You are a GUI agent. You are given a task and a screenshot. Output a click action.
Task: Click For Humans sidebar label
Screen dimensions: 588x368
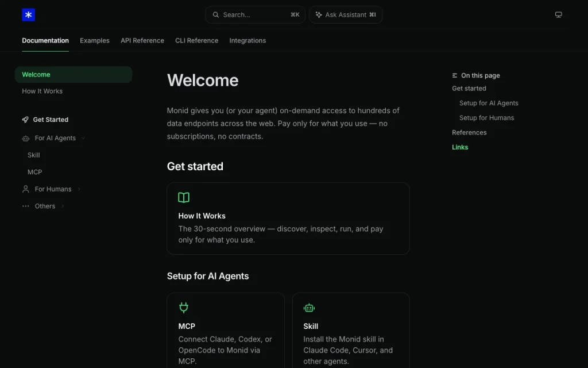coord(53,189)
